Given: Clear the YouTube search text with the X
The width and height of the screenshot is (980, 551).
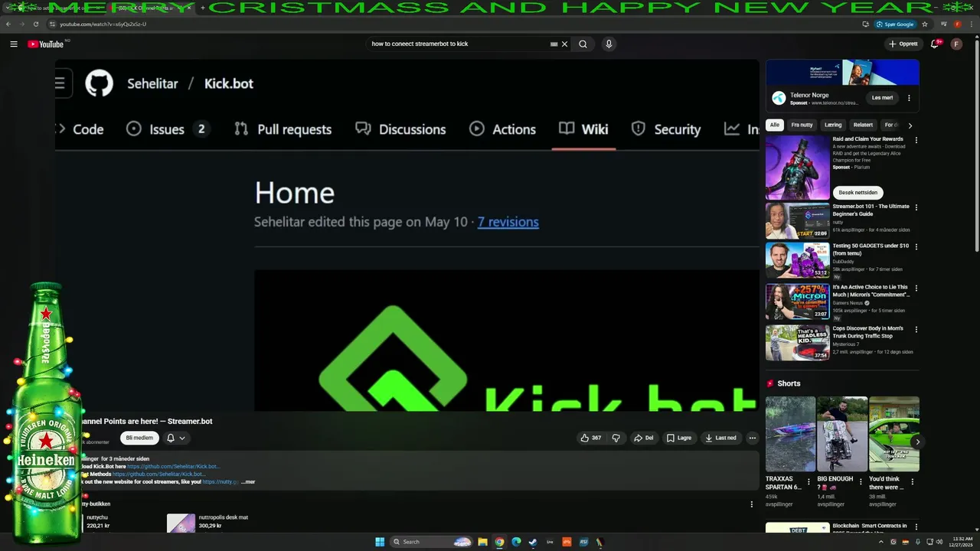Looking at the screenshot, I should (x=565, y=44).
